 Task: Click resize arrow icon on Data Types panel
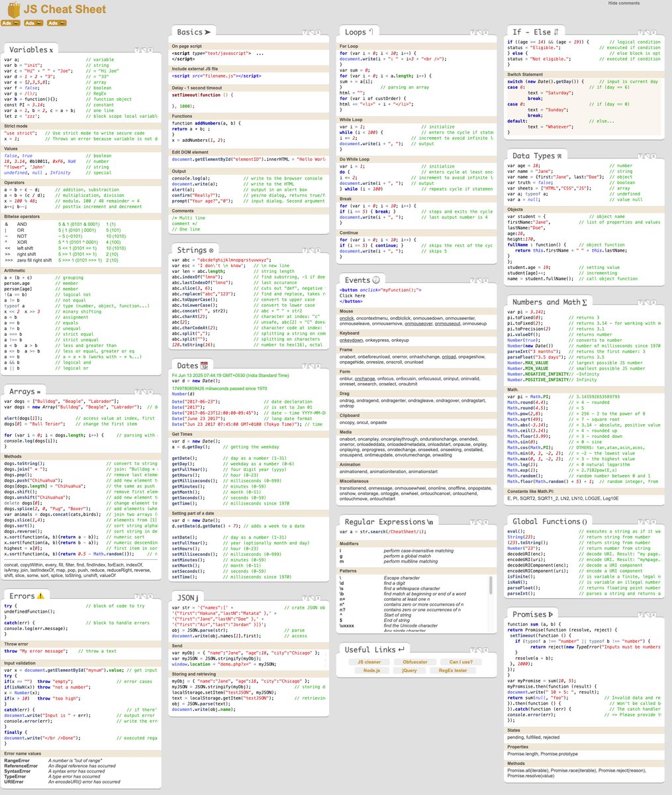click(646, 156)
